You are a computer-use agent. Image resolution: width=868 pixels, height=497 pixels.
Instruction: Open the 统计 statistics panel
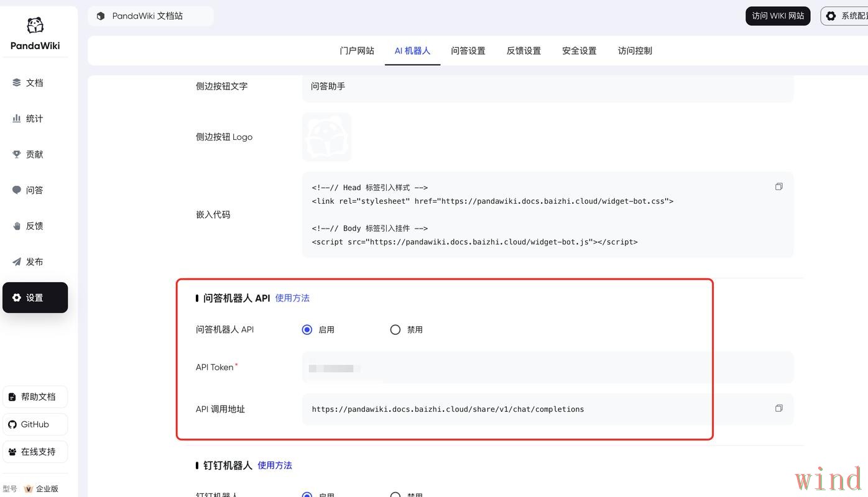pyautogui.click(x=34, y=117)
